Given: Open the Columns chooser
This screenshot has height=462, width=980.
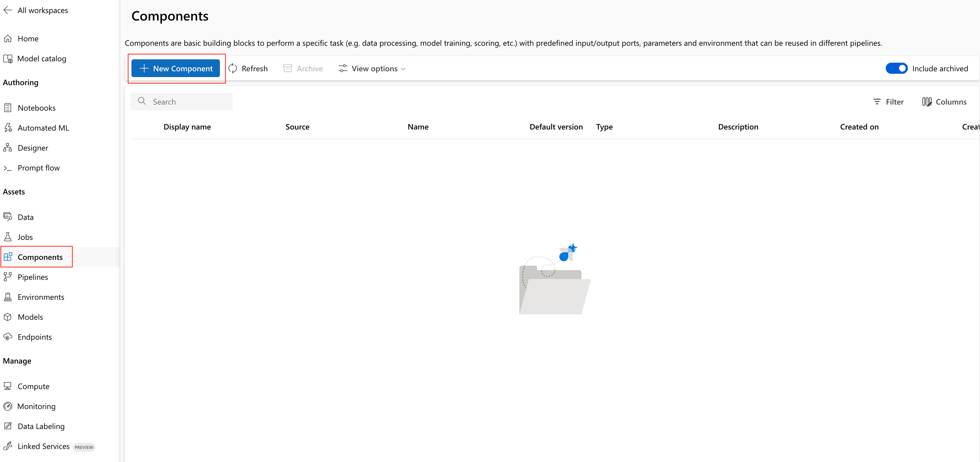Looking at the screenshot, I should pyautogui.click(x=944, y=101).
